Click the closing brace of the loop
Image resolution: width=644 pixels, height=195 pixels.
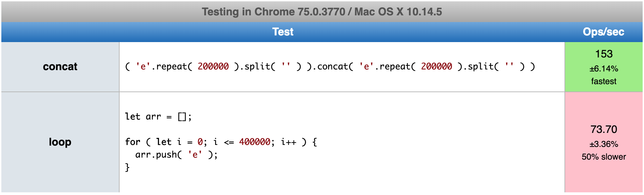pos(127,167)
